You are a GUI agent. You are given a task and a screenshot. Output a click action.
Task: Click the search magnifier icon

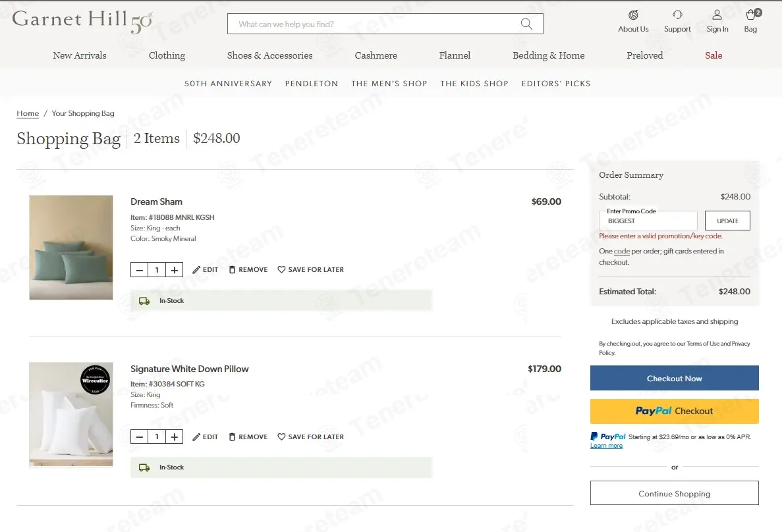tap(526, 24)
